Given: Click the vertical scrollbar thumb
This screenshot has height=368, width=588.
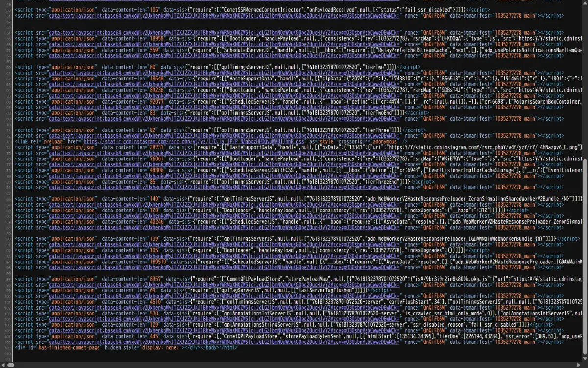Looking at the screenshot, I should click(x=585, y=255).
